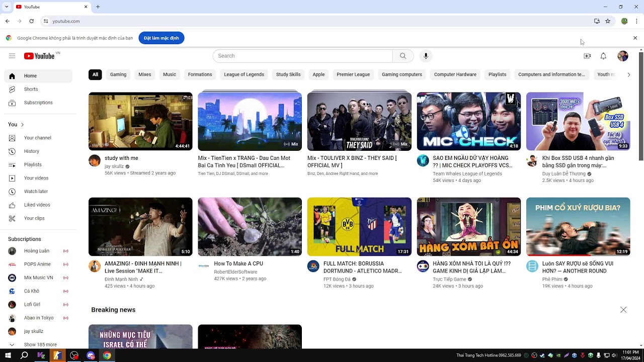Open Windows taskbar search
Image resolution: width=644 pixels, height=362 pixels.
pyautogui.click(x=24, y=355)
